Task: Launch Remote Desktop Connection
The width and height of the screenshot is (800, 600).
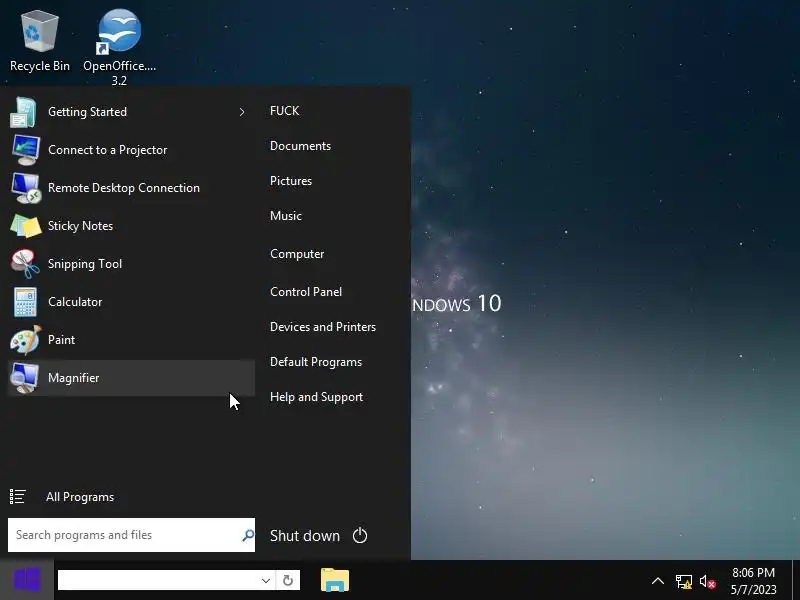Action: [131, 188]
